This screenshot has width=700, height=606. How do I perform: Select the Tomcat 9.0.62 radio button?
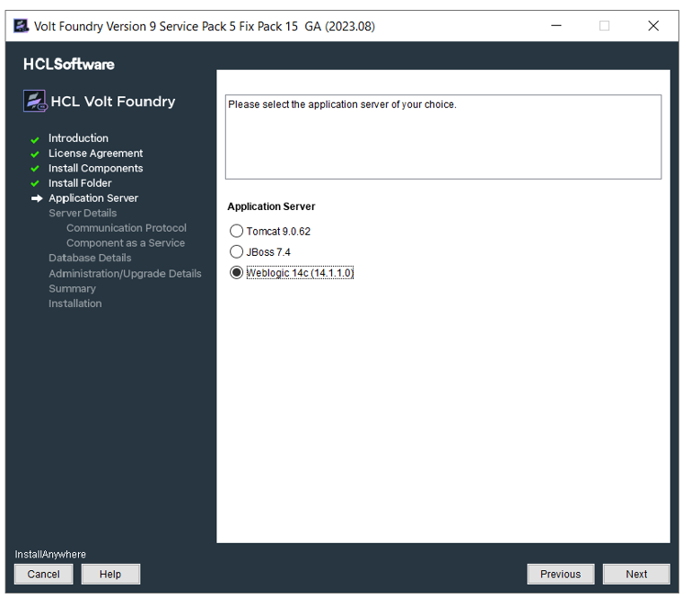236,231
